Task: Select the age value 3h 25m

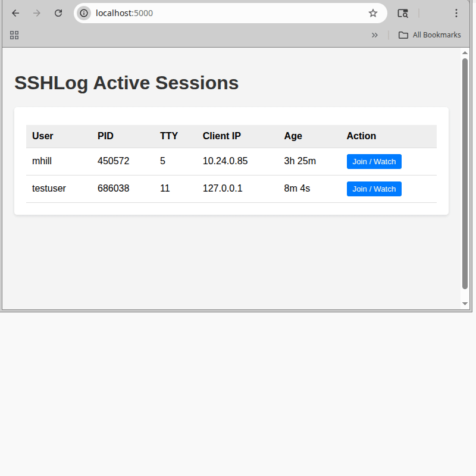Action: tap(300, 161)
